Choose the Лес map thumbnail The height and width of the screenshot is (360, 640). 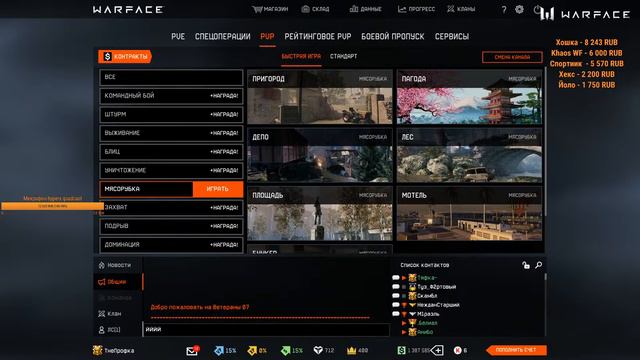[x=469, y=155]
